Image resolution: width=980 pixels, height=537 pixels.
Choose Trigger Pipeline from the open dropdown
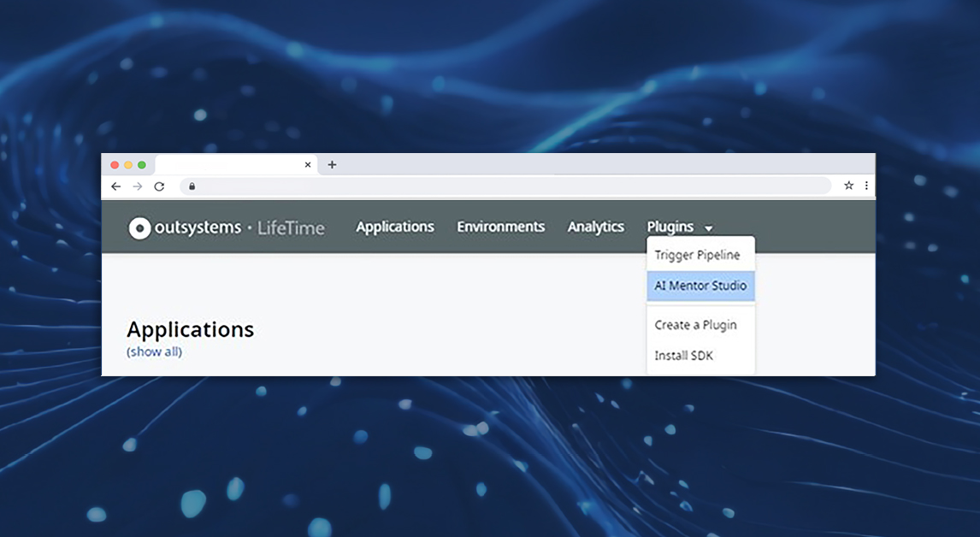point(697,255)
